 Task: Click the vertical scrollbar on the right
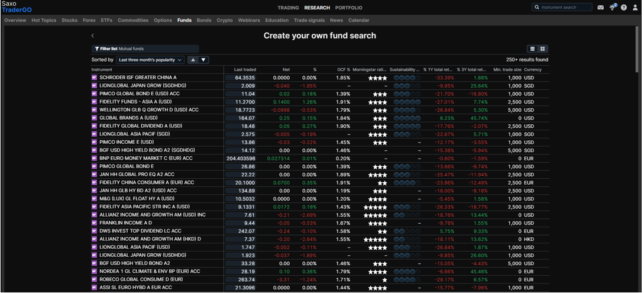click(x=637, y=49)
